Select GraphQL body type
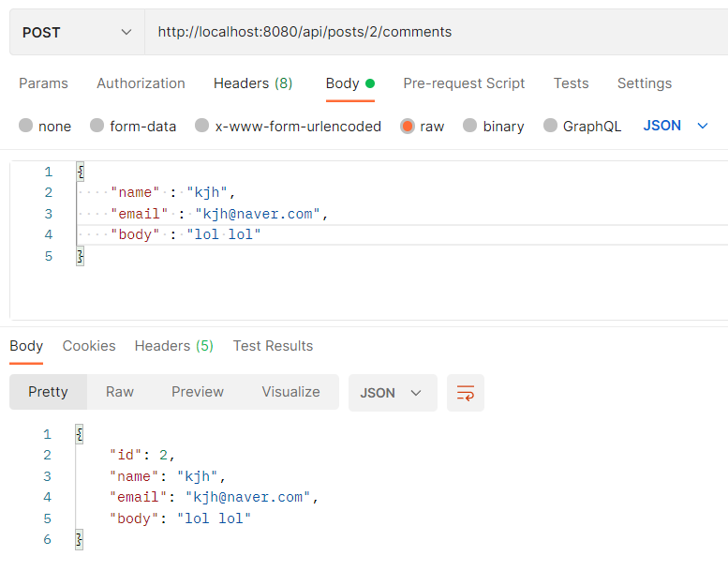Screen dimensions: 728x571 pyautogui.click(x=582, y=126)
